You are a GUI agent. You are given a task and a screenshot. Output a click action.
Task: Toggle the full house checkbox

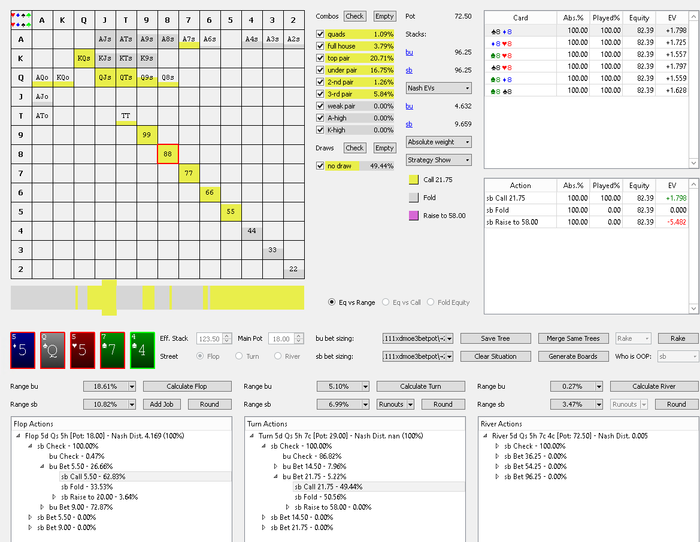(x=320, y=46)
